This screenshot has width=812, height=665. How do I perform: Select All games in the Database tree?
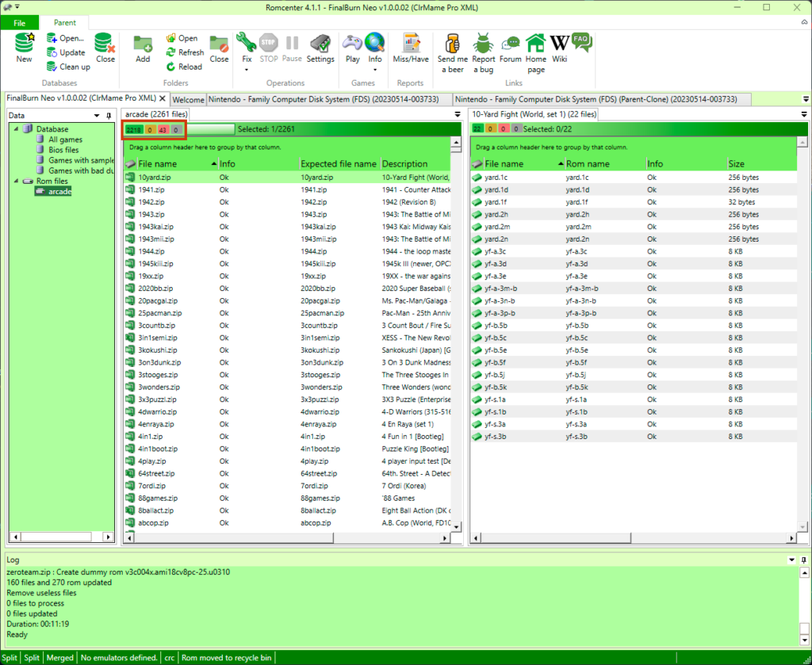[x=65, y=139]
